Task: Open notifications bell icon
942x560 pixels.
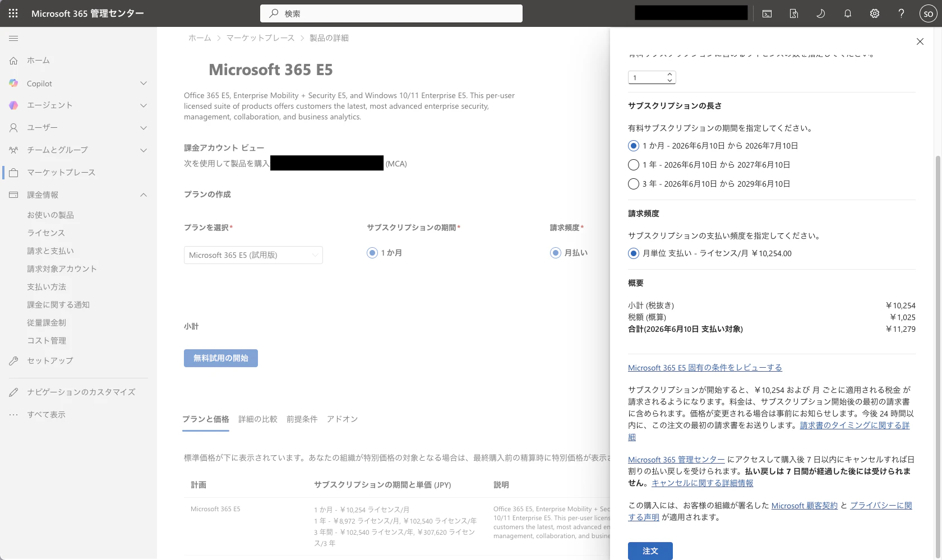Action: pos(848,13)
